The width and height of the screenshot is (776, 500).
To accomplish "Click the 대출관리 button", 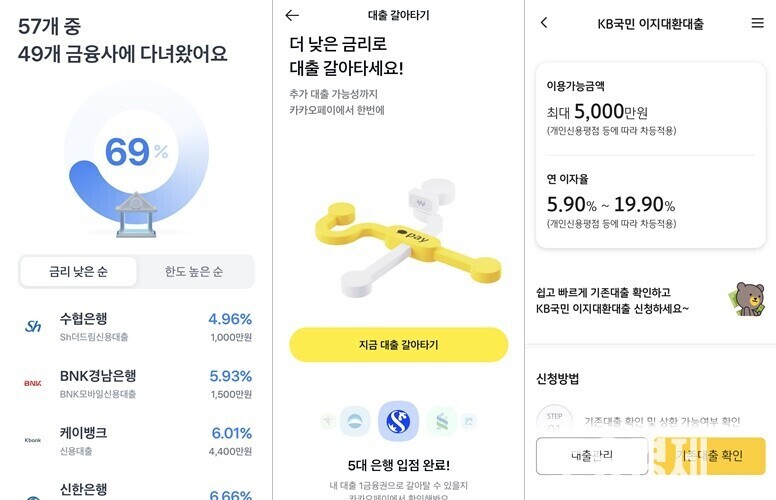I will tap(592, 455).
